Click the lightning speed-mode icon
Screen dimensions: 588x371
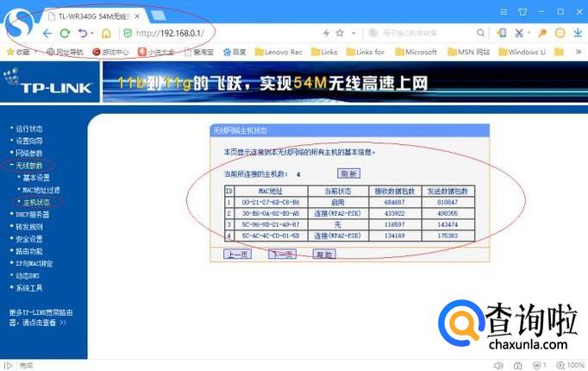coord(326,33)
